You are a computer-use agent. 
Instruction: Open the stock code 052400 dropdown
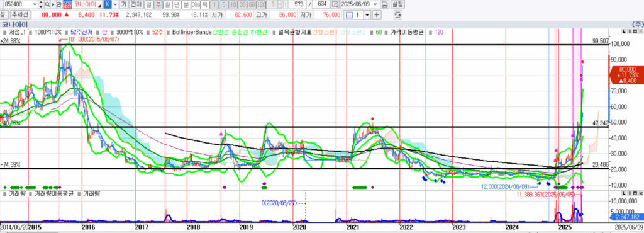point(35,4)
